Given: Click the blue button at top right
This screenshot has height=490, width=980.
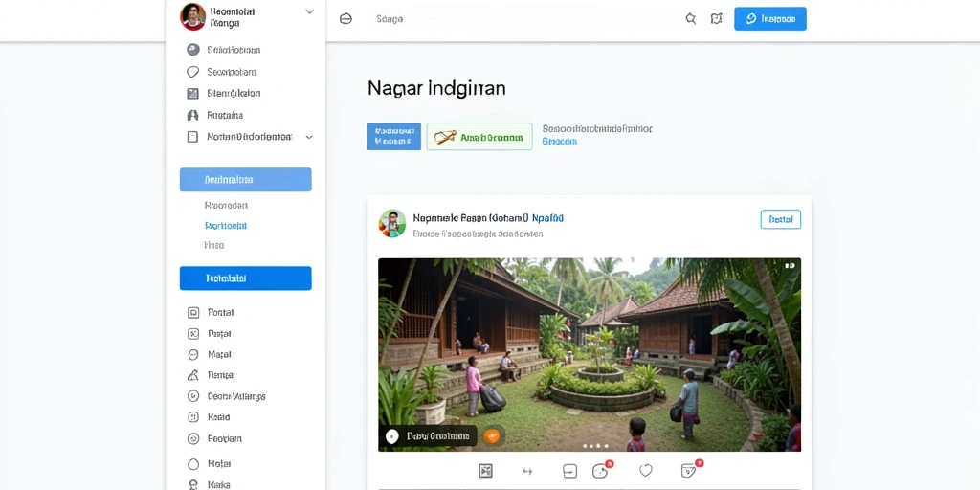Looking at the screenshot, I should [x=770, y=19].
